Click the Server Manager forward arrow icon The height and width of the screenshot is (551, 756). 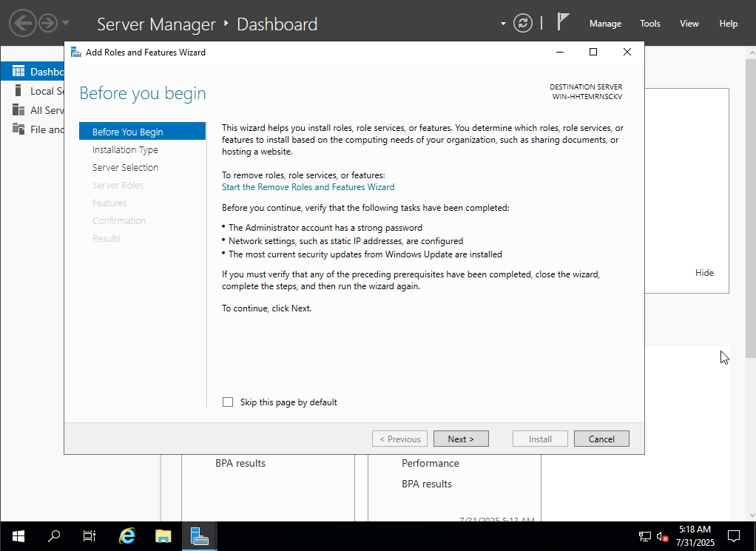48,23
